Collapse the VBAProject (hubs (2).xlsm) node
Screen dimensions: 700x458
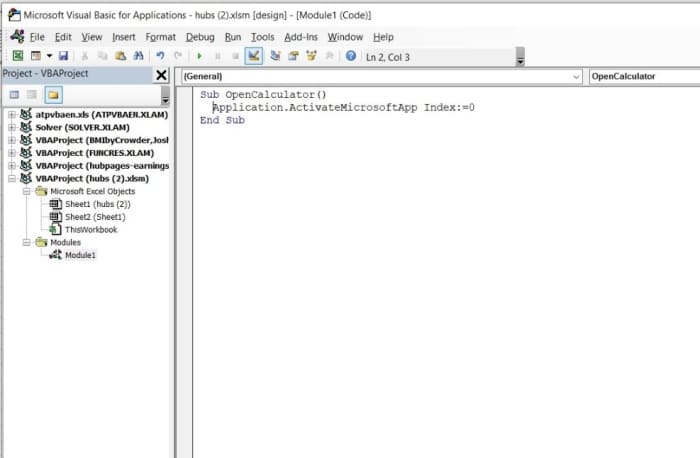pos(12,179)
